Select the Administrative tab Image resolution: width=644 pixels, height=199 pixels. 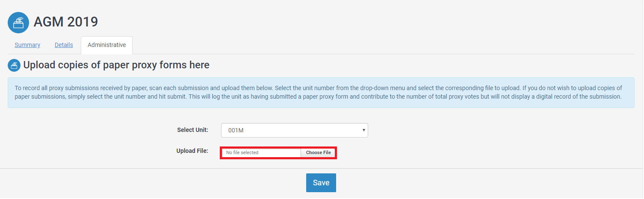click(x=106, y=45)
